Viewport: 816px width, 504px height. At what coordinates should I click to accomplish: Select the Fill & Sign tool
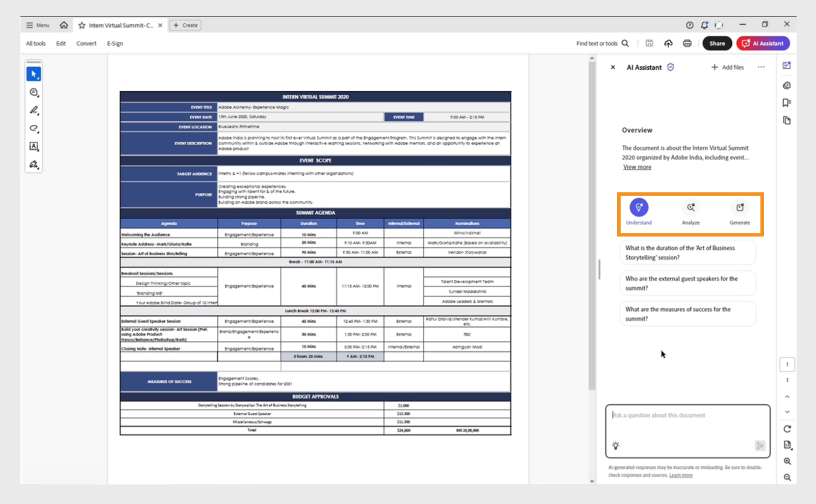[x=34, y=165]
